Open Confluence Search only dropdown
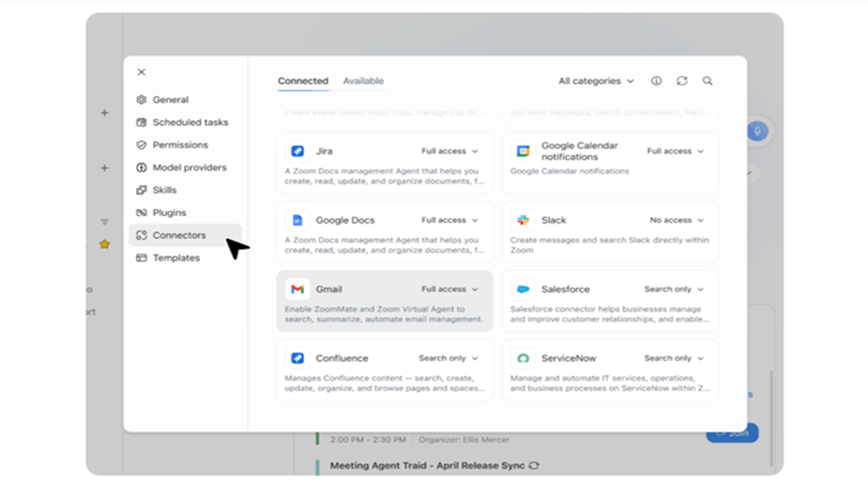 coord(448,358)
